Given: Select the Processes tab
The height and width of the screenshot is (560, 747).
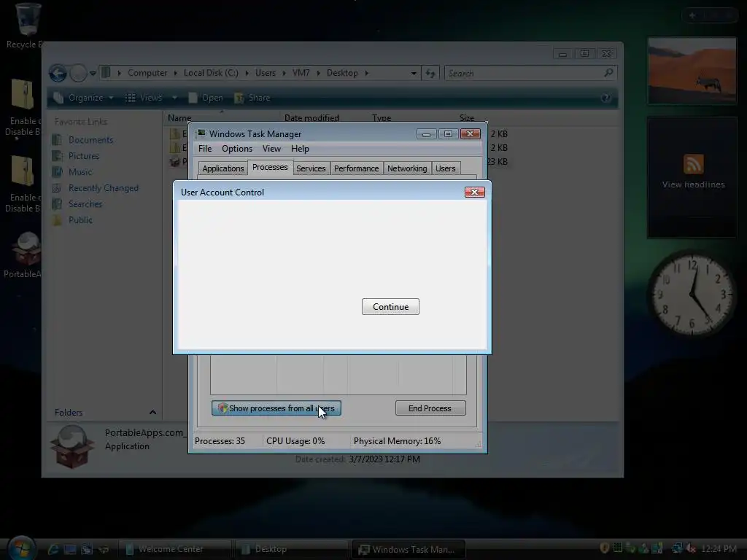Looking at the screenshot, I should coord(270,167).
